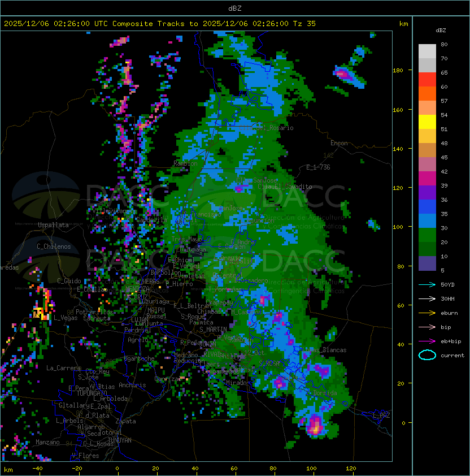Screen dimensions: 470x476
Task: Click the '120' km tick on horizontal axis
Action: click(x=351, y=469)
